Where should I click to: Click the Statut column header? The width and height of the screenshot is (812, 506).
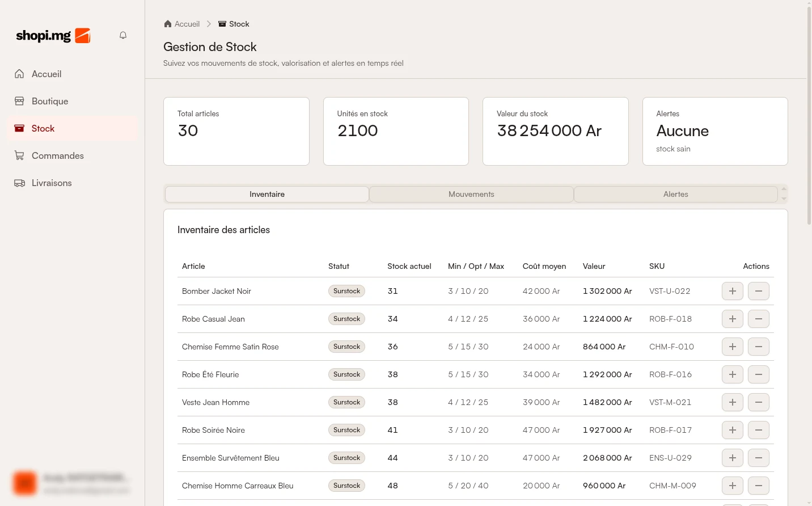339,266
